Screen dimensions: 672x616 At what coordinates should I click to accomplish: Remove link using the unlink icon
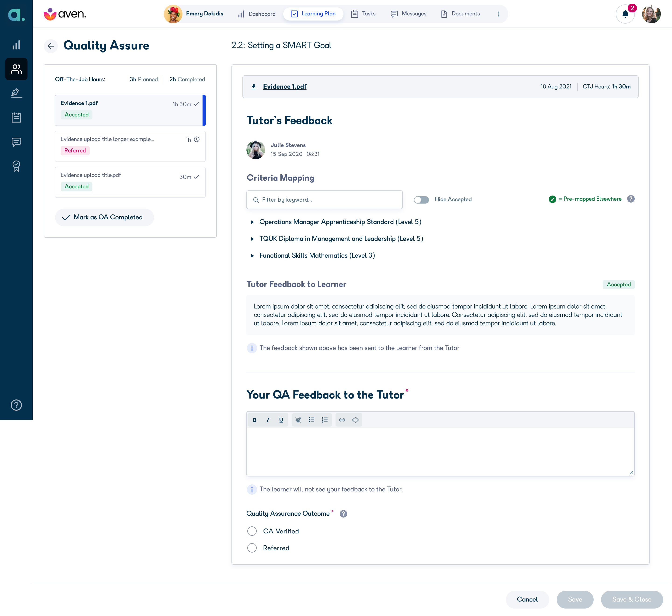(x=355, y=420)
